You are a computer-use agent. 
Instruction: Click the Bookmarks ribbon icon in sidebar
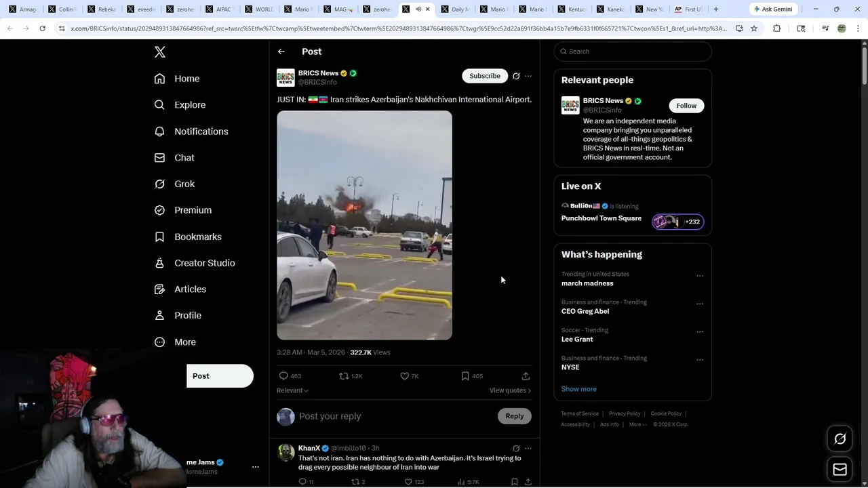pyautogui.click(x=159, y=237)
